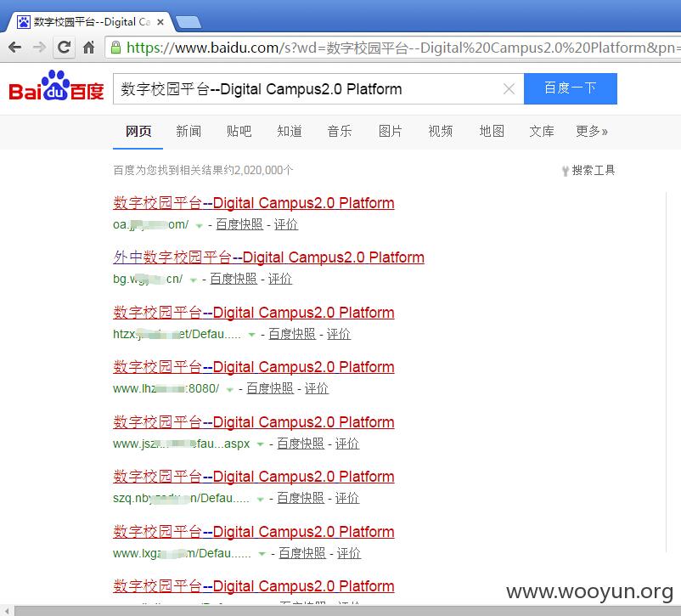Screen dimensions: 681x616
Task: Open the 视频 tab
Action: click(441, 131)
